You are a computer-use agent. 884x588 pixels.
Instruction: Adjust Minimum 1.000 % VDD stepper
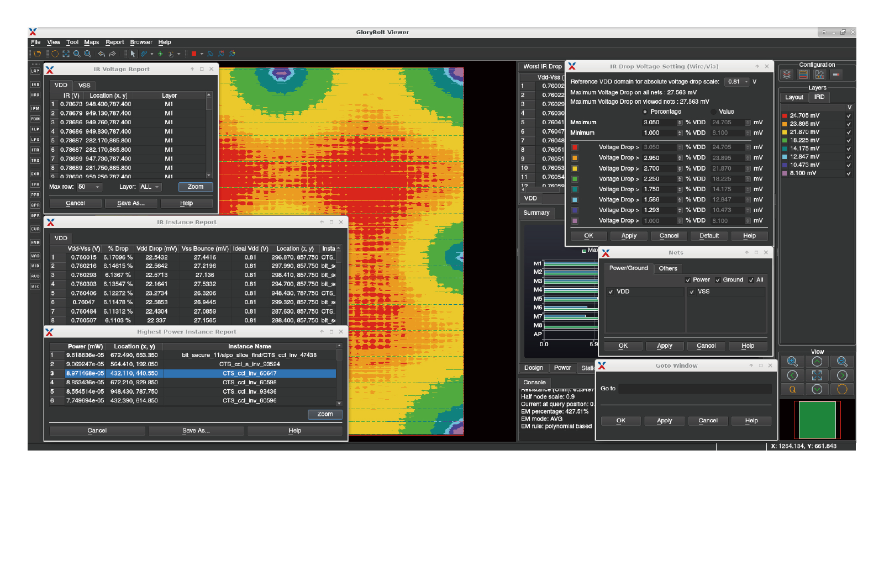(680, 133)
